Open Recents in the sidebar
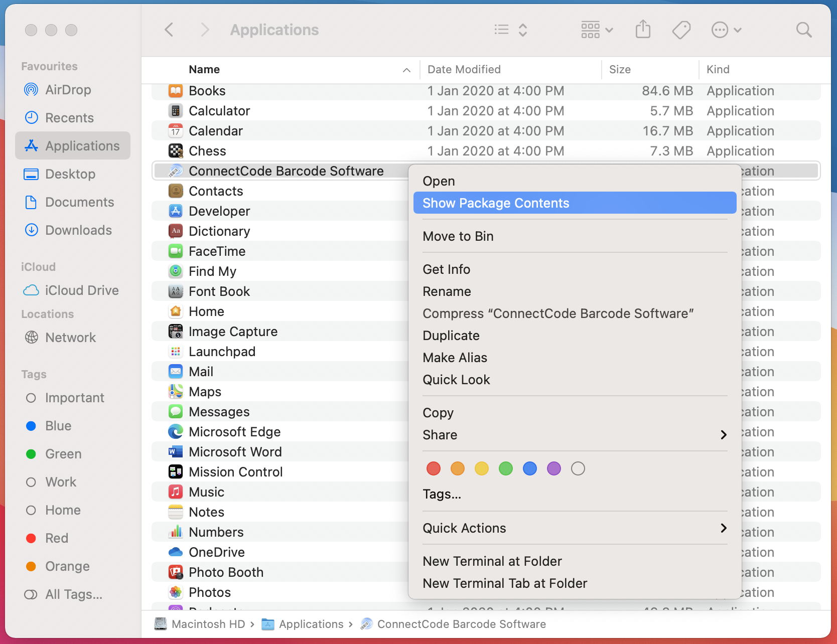Viewport: 837px width, 644px height. (x=73, y=118)
